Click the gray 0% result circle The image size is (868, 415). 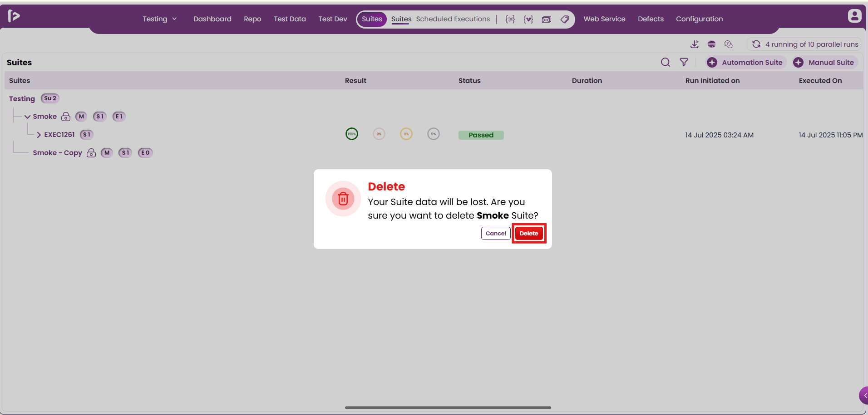pyautogui.click(x=434, y=134)
